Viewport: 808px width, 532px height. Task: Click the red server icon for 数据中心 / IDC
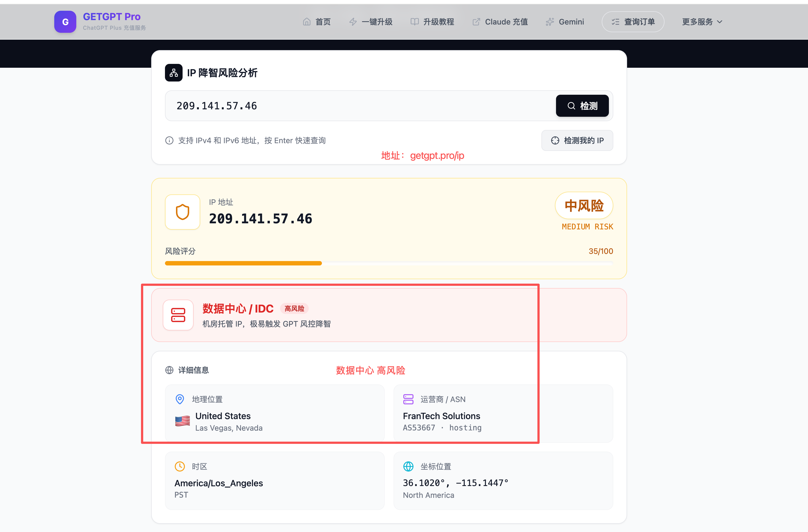[x=178, y=315]
